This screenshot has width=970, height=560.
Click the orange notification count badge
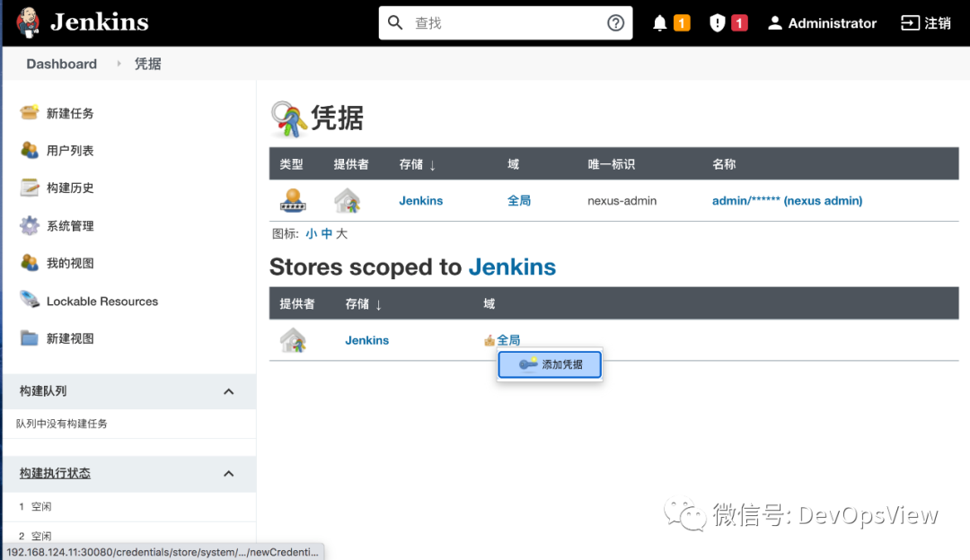click(682, 23)
